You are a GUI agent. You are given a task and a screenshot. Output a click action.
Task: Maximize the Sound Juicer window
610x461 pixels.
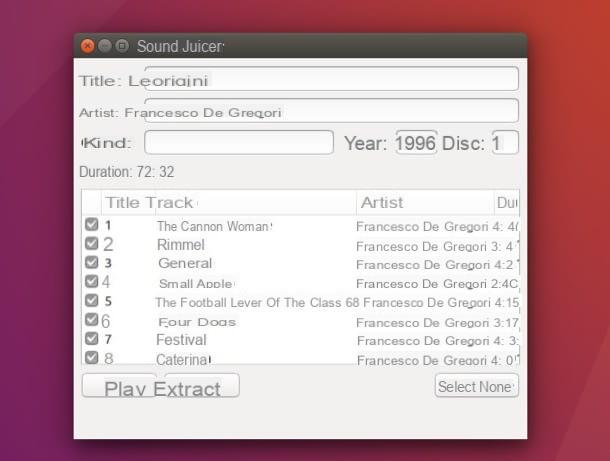click(122, 46)
